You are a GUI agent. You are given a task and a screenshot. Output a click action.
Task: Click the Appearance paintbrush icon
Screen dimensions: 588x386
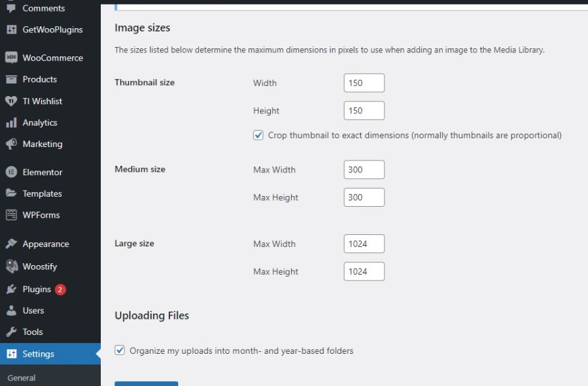pyautogui.click(x=11, y=244)
